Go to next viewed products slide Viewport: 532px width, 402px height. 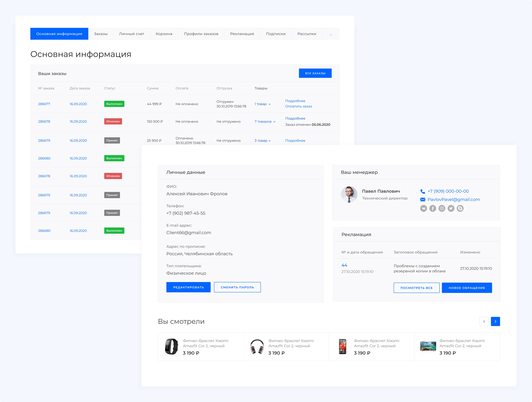495,321
